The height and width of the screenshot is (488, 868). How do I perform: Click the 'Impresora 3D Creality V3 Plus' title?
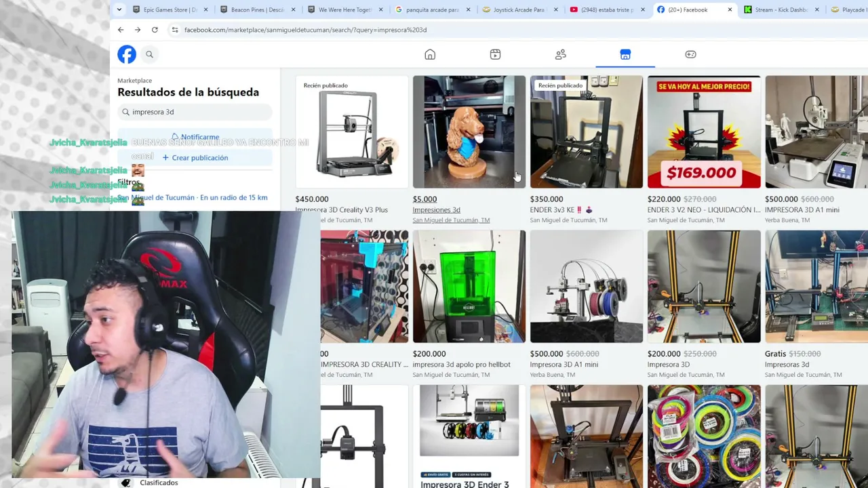pos(342,210)
